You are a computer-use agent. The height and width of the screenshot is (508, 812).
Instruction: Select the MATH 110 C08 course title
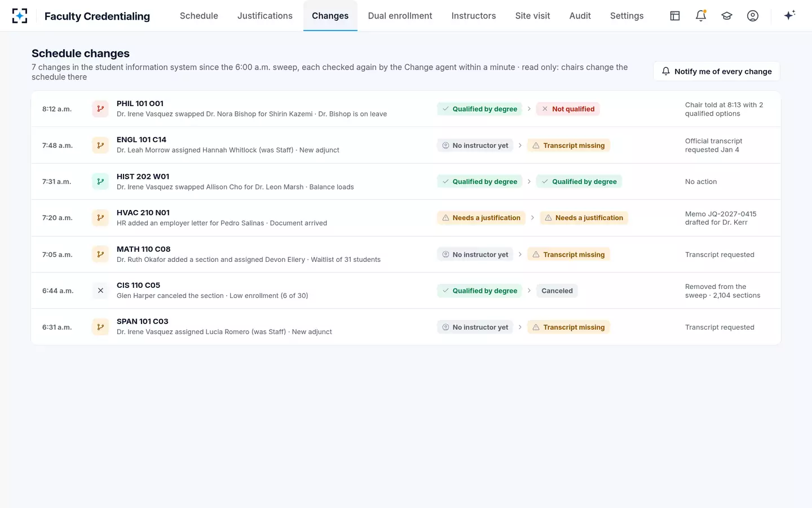[x=144, y=249]
